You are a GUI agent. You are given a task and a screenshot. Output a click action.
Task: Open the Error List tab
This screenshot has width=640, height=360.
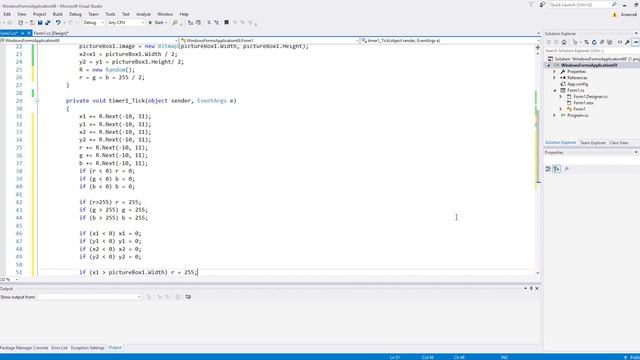[x=59, y=348]
